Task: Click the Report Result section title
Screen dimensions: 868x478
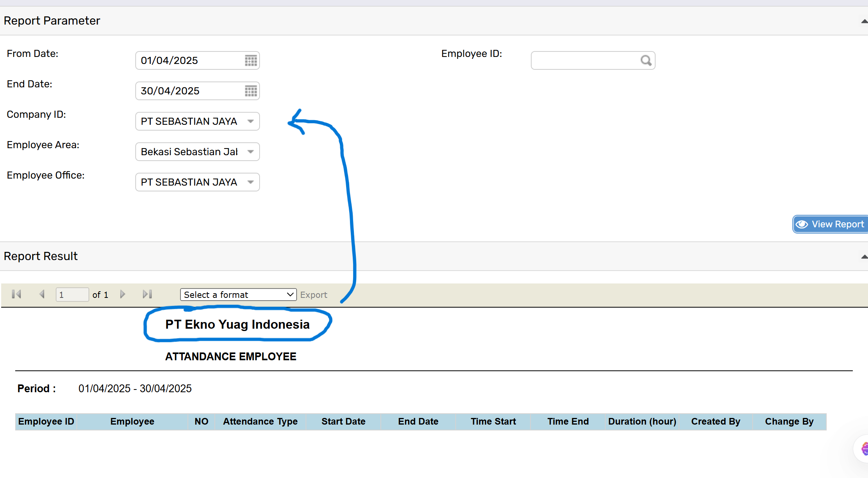Action: point(41,256)
